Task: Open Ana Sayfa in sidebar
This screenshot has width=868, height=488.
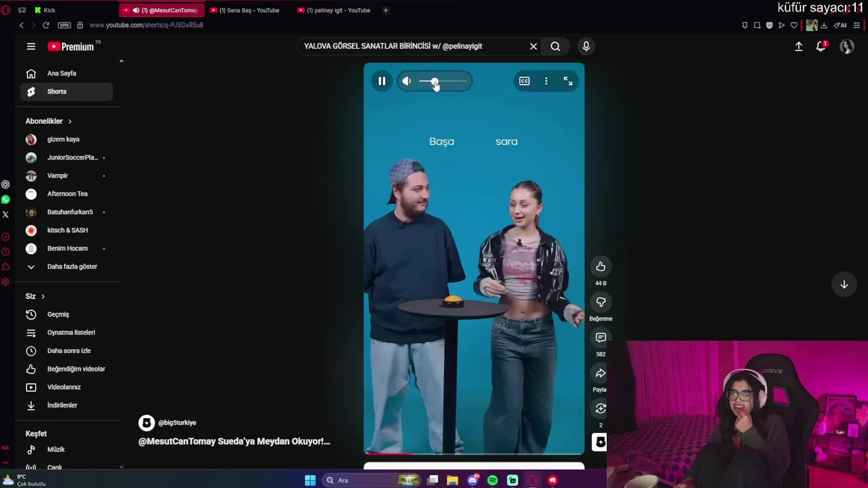Action: coord(66,73)
